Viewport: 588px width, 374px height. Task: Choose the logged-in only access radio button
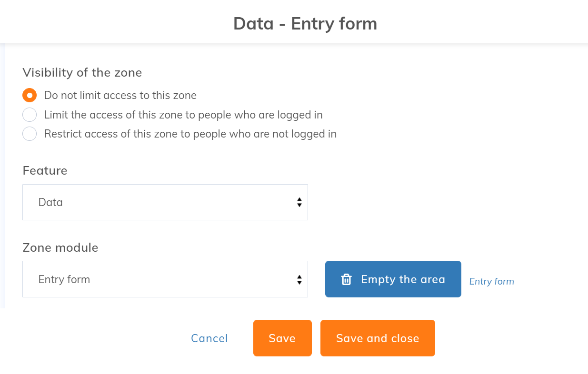tap(30, 115)
